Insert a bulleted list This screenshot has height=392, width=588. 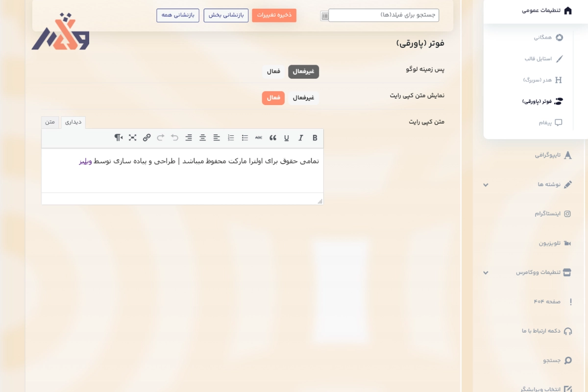pyautogui.click(x=245, y=138)
